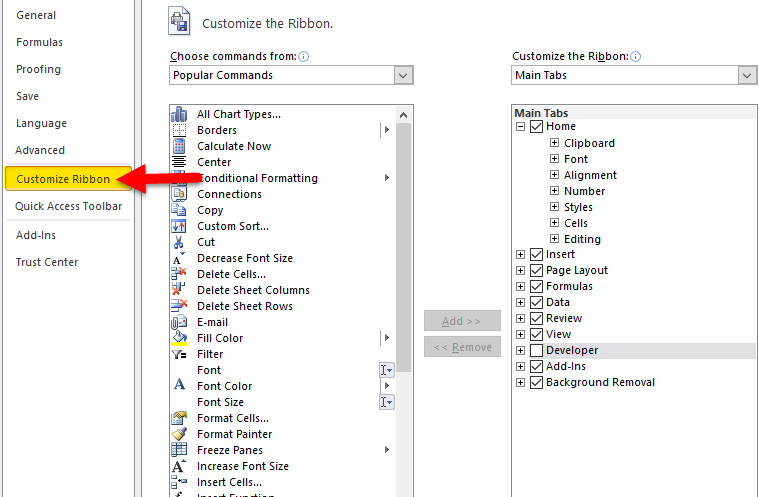
Task: Uncheck the Add-Ins tab checkbox
Action: click(536, 366)
